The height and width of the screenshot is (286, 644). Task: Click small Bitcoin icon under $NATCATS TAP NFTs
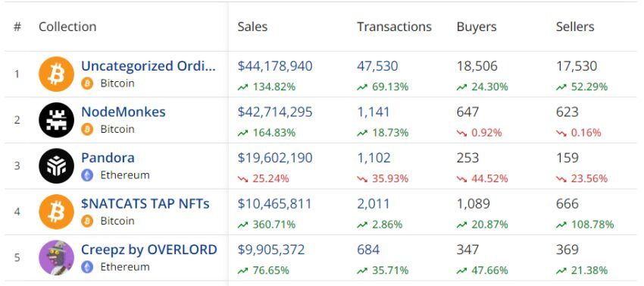point(87,221)
